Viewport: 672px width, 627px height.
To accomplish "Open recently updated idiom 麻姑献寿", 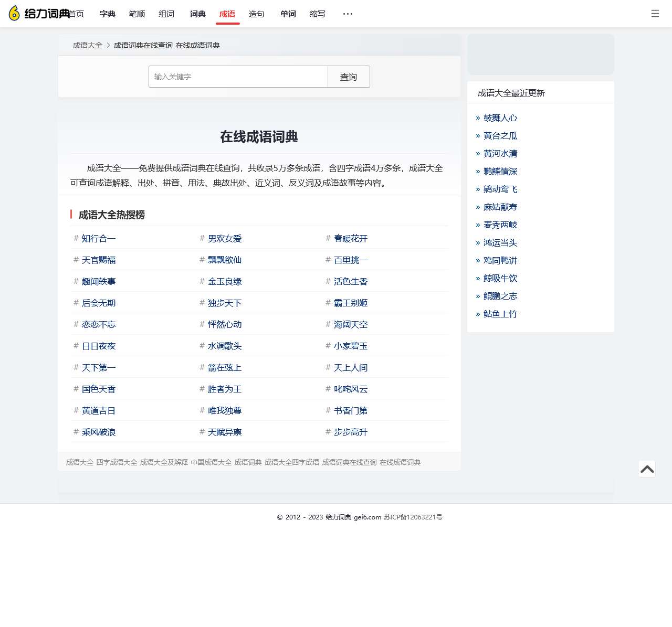I will [500, 207].
